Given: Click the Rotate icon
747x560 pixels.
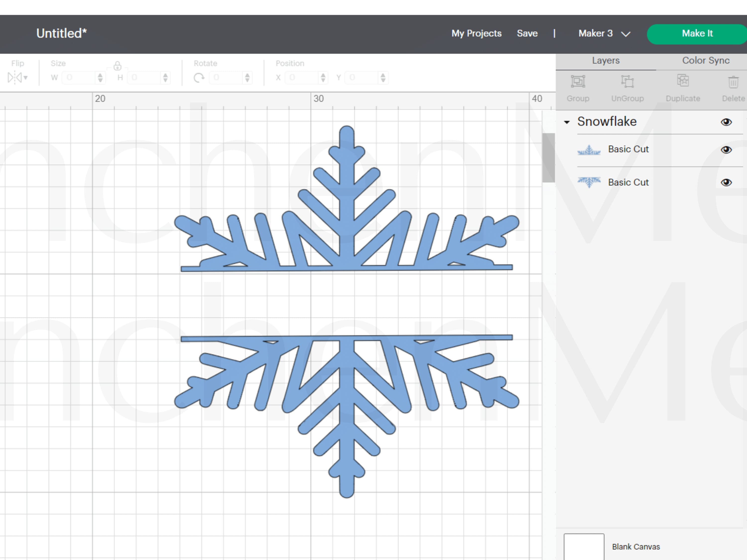Looking at the screenshot, I should tap(199, 77).
